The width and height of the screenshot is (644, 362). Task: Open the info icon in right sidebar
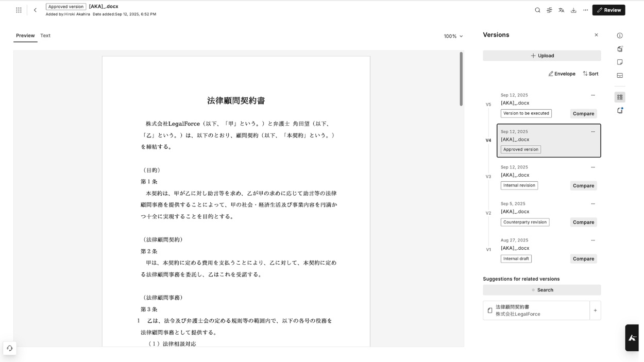(620, 36)
